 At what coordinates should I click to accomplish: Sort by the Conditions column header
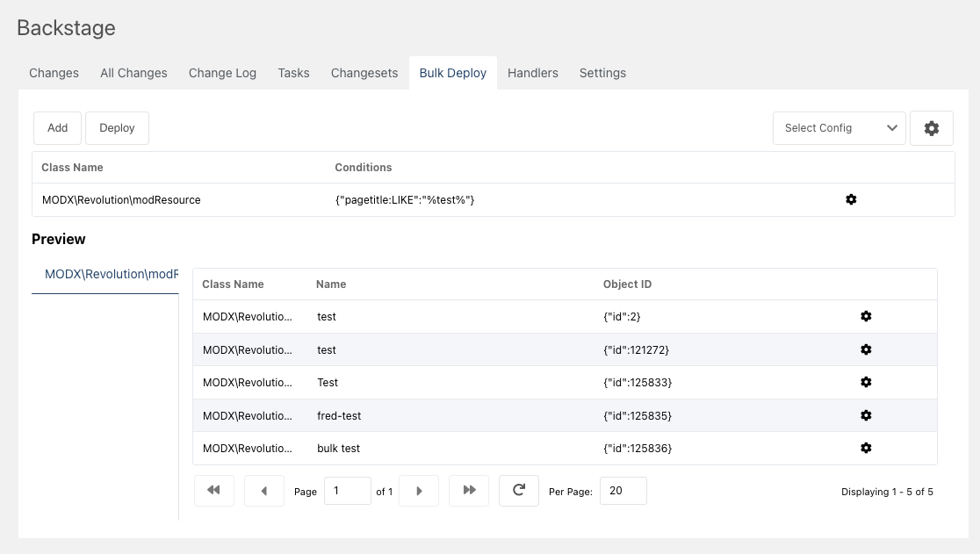pos(364,168)
